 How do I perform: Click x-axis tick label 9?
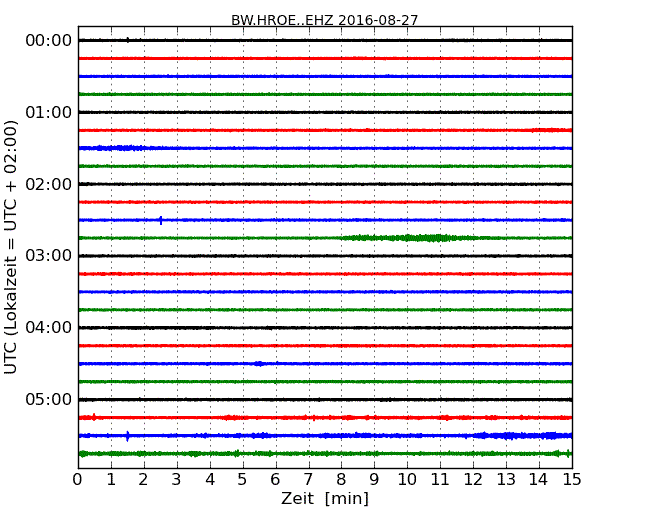pos(374,480)
